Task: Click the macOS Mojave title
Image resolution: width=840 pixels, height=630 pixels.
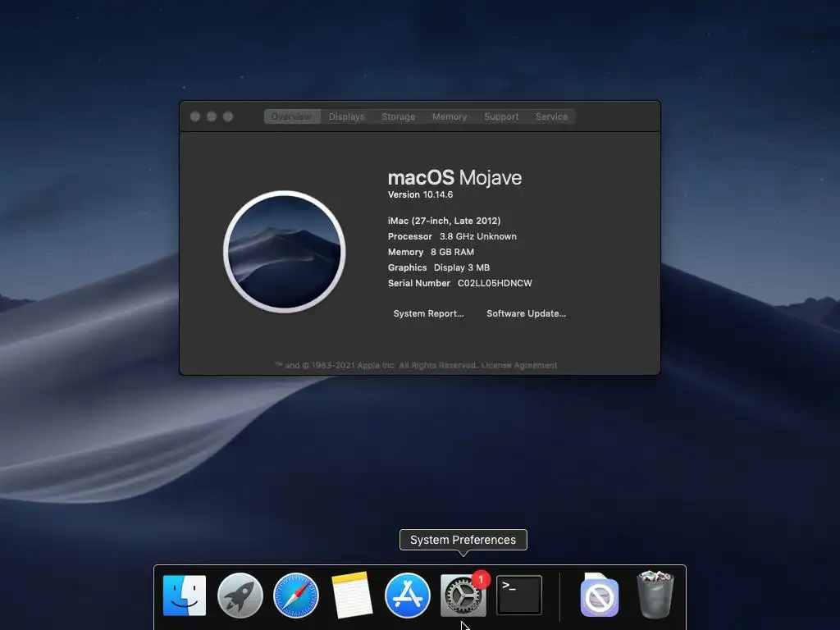Action: [x=454, y=177]
